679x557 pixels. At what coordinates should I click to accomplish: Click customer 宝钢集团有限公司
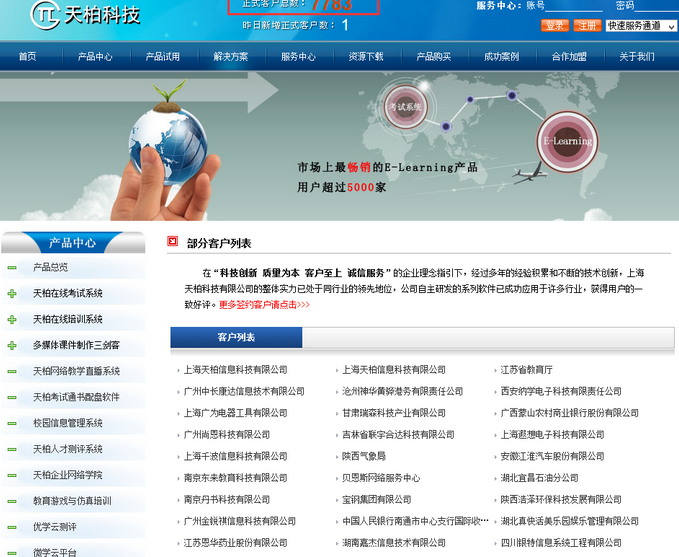coord(377,500)
